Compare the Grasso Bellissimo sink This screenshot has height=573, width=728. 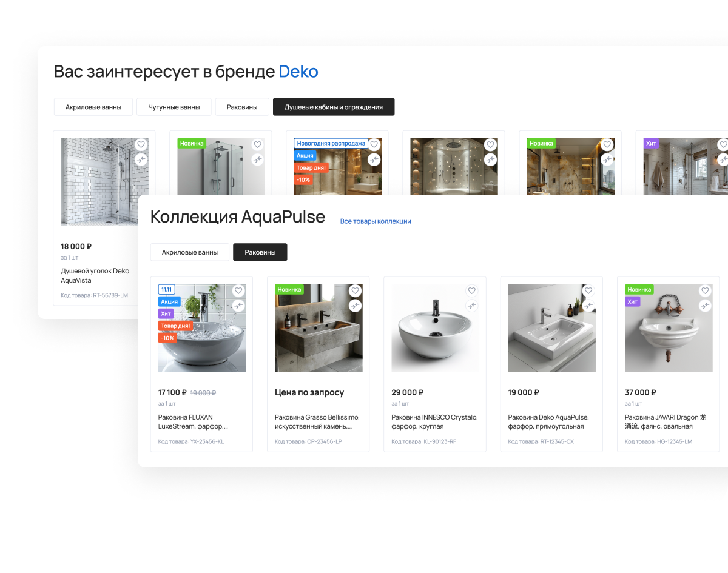coord(355,306)
